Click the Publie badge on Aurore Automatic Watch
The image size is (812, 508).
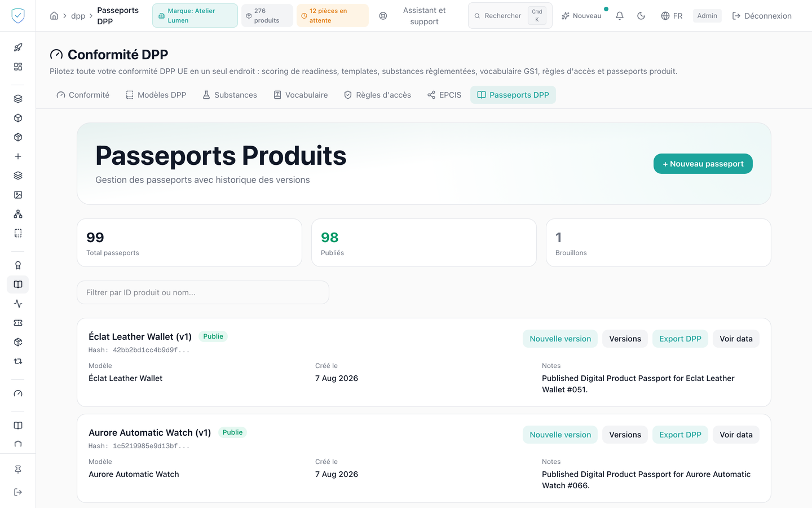(x=232, y=432)
